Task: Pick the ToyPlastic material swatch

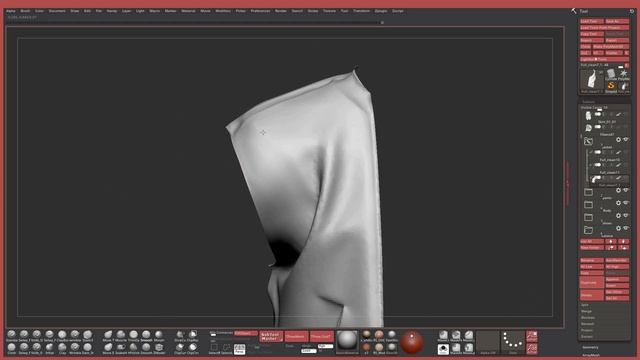Action: pos(391,336)
